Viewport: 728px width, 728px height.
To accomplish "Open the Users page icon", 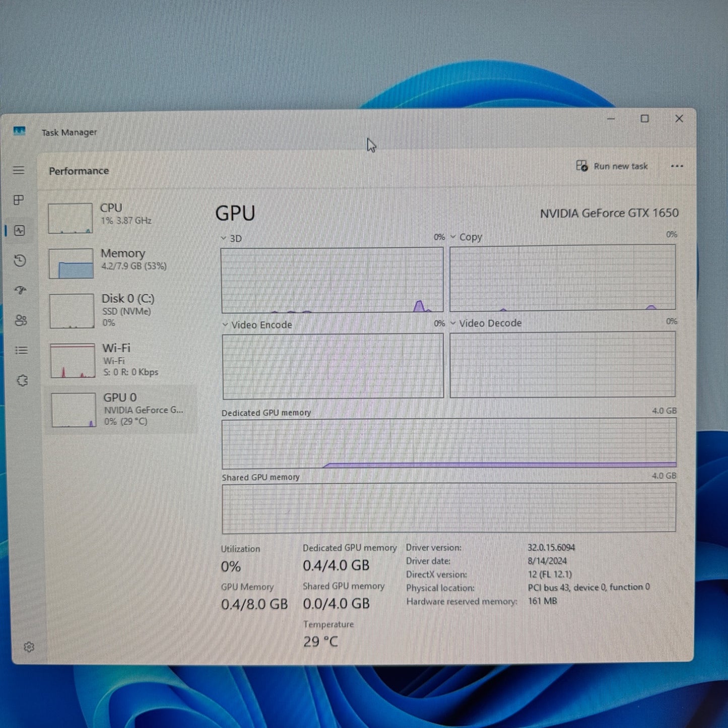I will 21,320.
